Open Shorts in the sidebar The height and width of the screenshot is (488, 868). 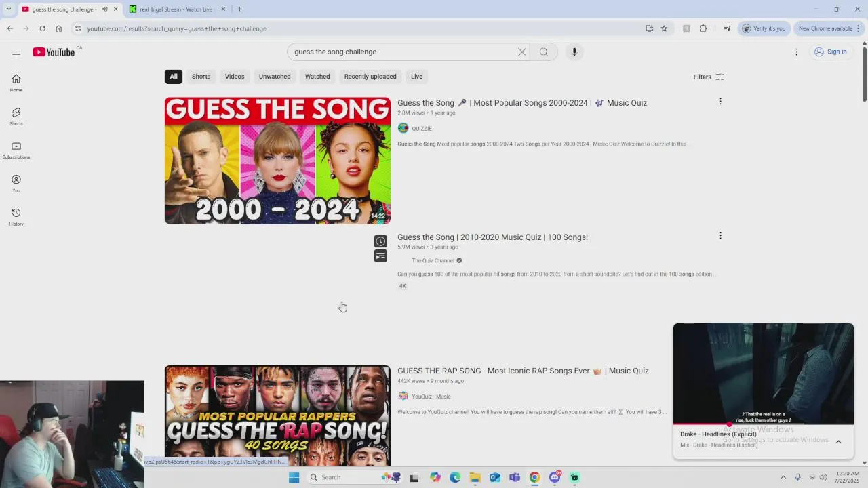click(16, 117)
